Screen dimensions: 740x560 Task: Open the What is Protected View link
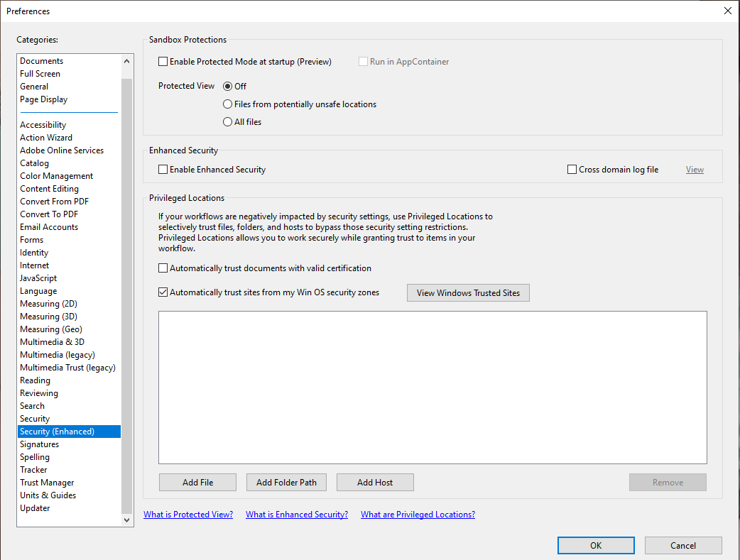pyautogui.click(x=187, y=514)
